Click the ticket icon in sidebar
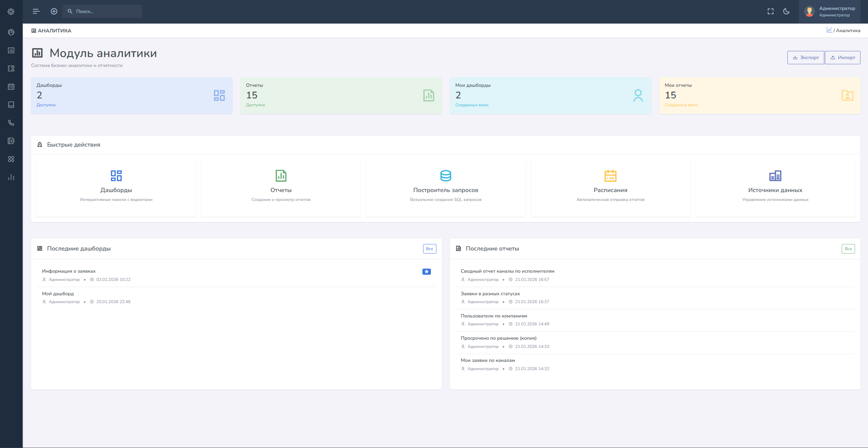This screenshot has width=868, height=448. tap(11, 68)
